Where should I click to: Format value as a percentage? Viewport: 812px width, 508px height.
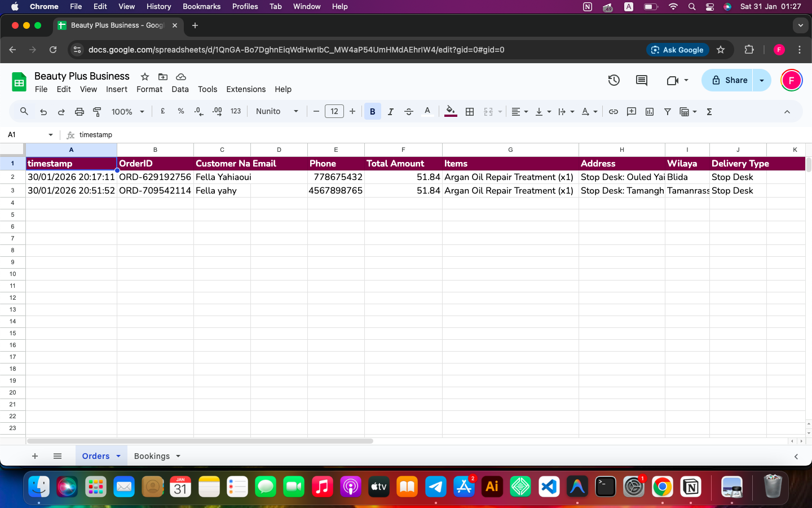tap(180, 111)
